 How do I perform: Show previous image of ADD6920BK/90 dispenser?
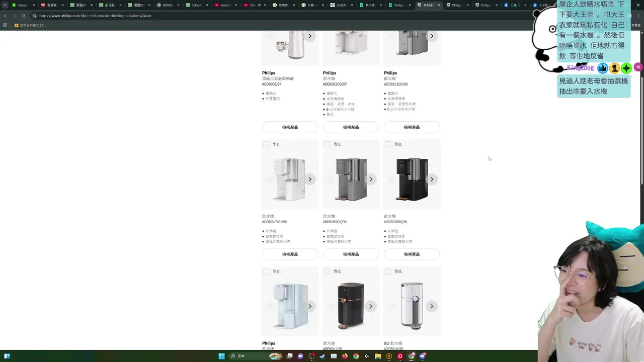pos(392,179)
